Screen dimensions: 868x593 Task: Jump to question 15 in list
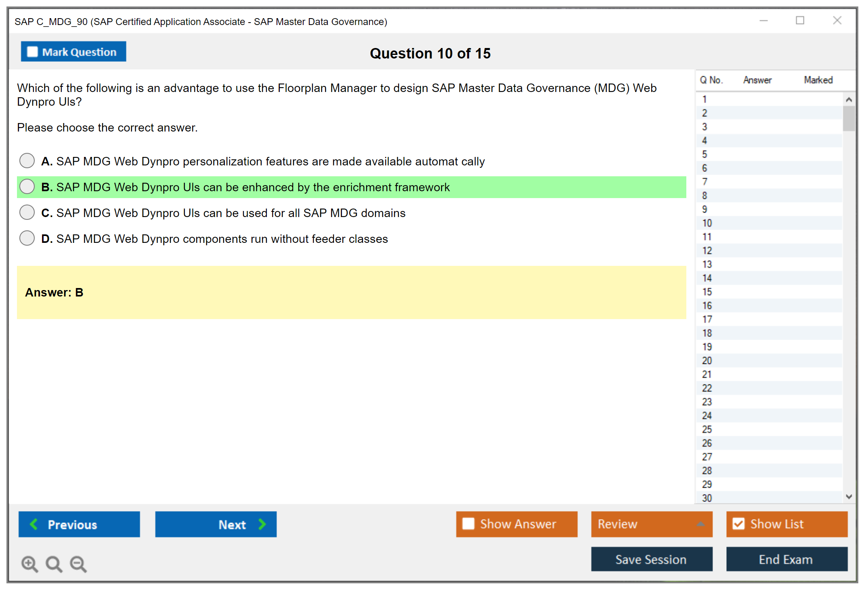[707, 292]
